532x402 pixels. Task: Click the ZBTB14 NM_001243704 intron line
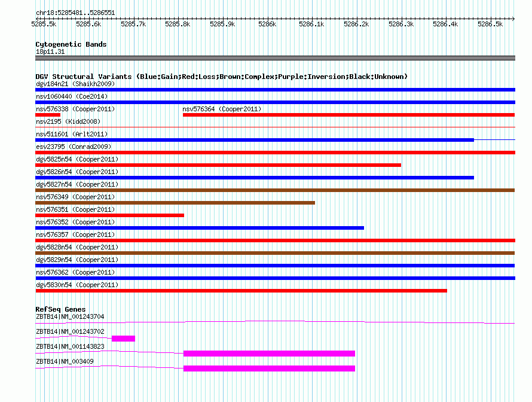(x=275, y=322)
